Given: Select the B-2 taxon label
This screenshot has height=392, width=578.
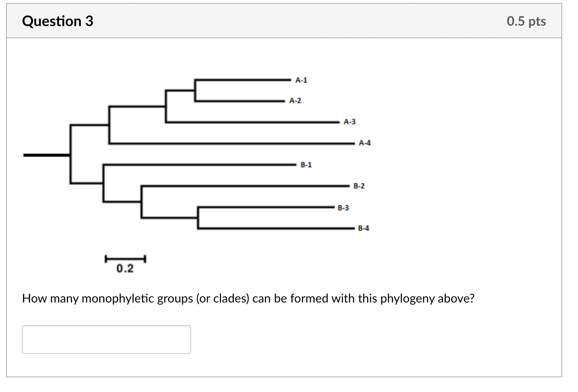Looking at the screenshot, I should click(358, 186).
